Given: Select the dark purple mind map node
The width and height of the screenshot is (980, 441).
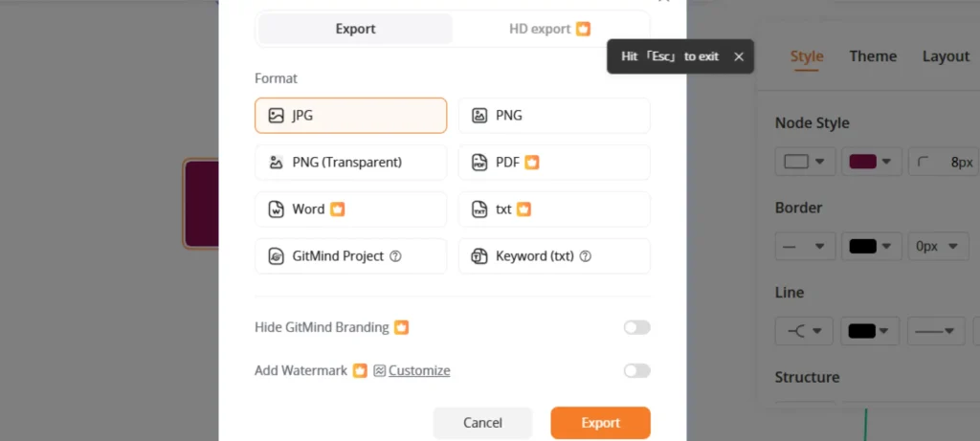Looking at the screenshot, I should click(201, 204).
